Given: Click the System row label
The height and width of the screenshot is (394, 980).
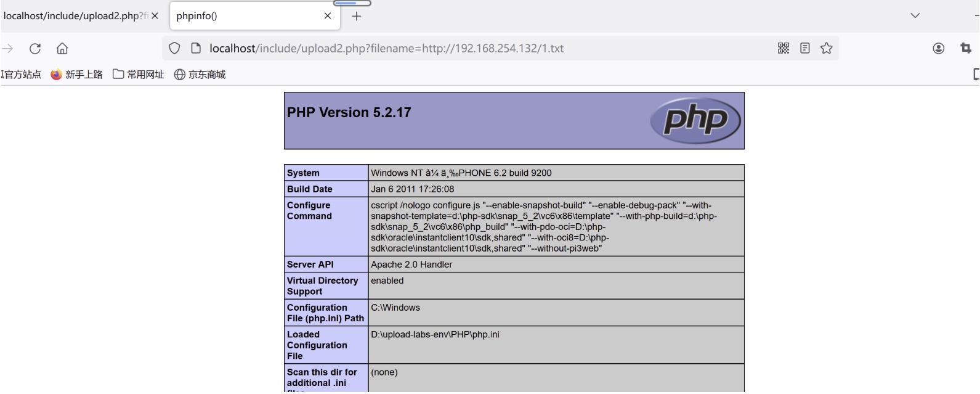Looking at the screenshot, I should pos(326,173).
